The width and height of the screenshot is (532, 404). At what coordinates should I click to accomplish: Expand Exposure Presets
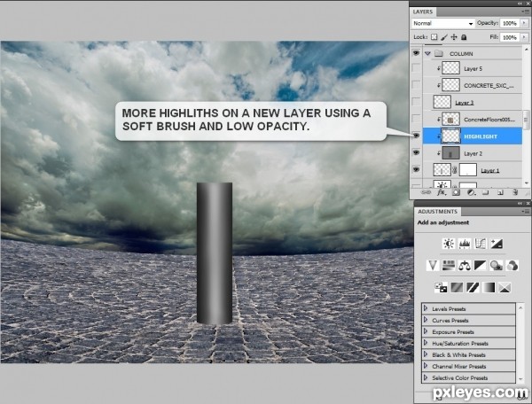tap(426, 331)
